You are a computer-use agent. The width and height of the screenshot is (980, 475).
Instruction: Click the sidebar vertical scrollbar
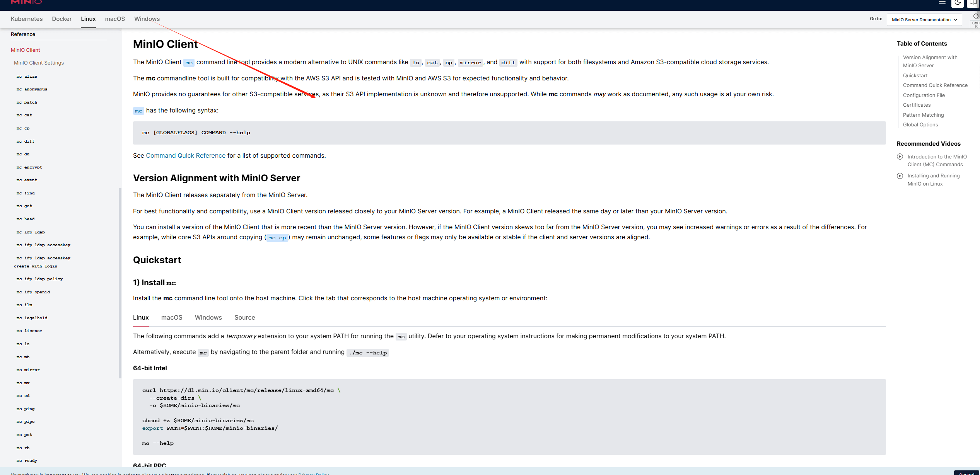pos(120,283)
